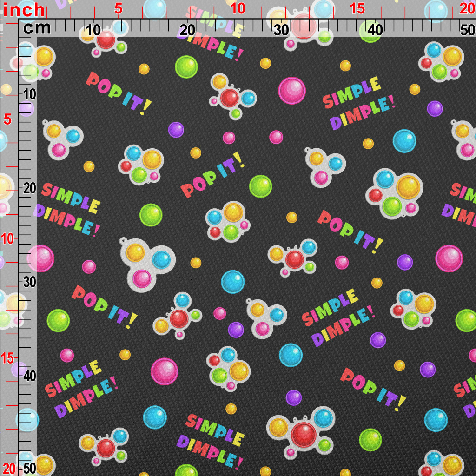Click the black "cm" ruler label
This screenshot has width=476, height=476.
click(x=37, y=28)
